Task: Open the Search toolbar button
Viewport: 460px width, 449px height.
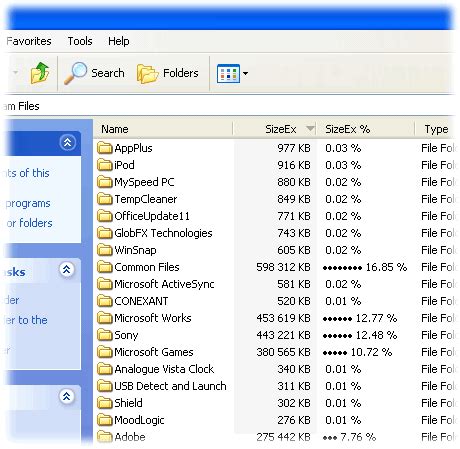Action: click(x=94, y=73)
